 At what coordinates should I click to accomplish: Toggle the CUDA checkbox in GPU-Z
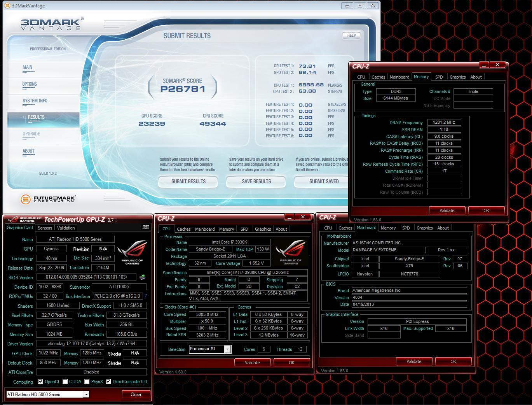pos(65,382)
